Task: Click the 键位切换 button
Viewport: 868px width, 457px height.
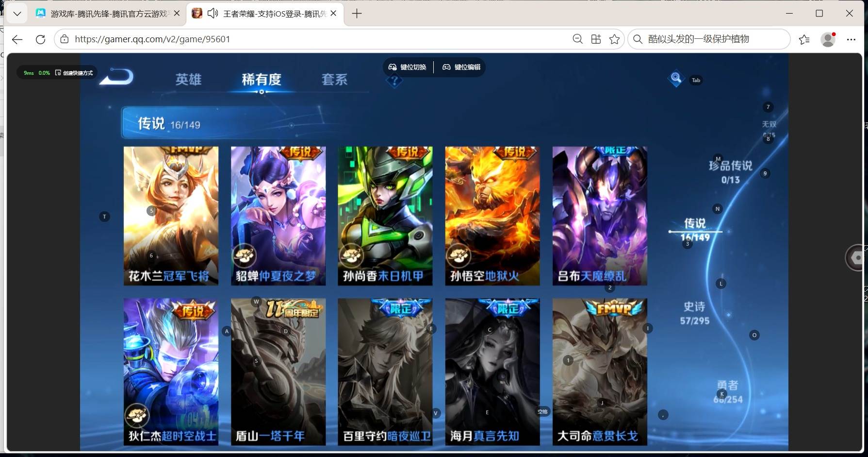Action: [x=408, y=67]
